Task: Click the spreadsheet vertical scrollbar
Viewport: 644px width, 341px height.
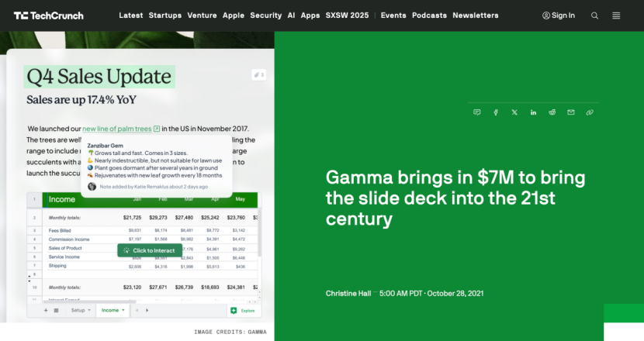Action: [259, 232]
